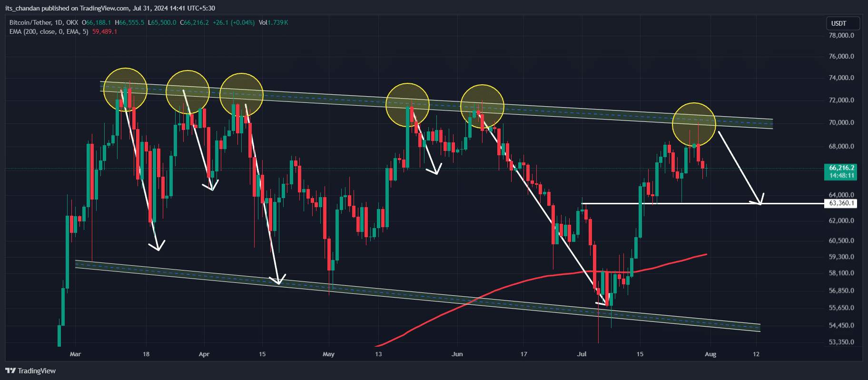Viewport: 868px width, 380px height.
Task: Click the 72,000.0 price axis label
Action: [841, 100]
